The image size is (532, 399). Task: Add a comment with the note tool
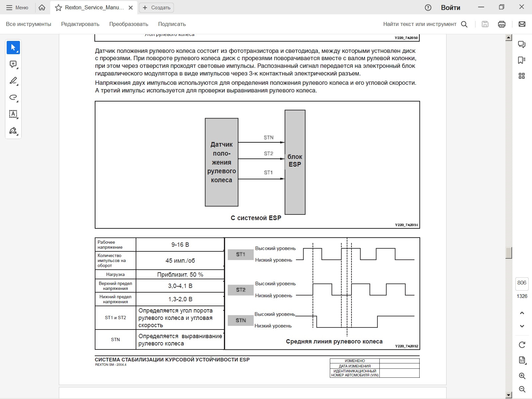point(13,64)
